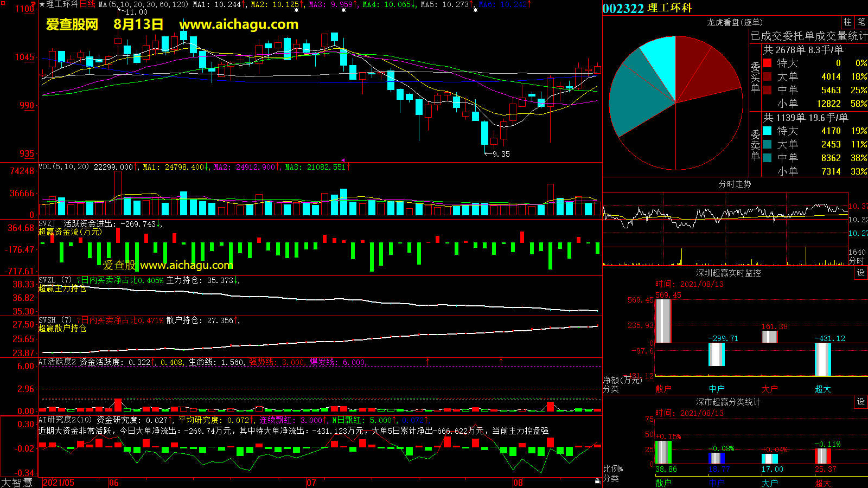The width and height of the screenshot is (868, 488).
Task: Select the 分时 label beside intraday chart
Action: pyautogui.click(x=856, y=261)
